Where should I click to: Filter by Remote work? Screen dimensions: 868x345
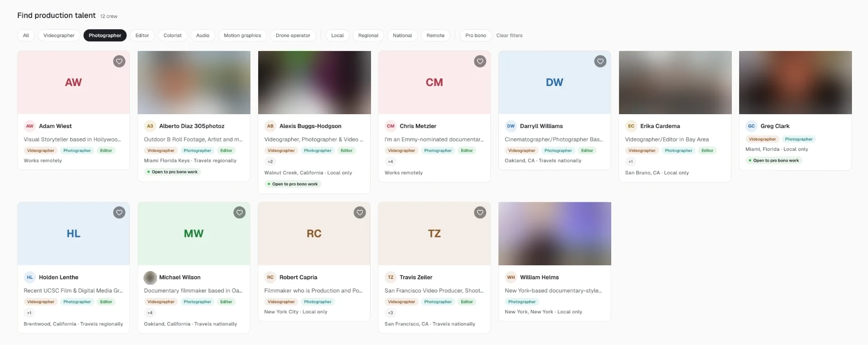pyautogui.click(x=435, y=35)
